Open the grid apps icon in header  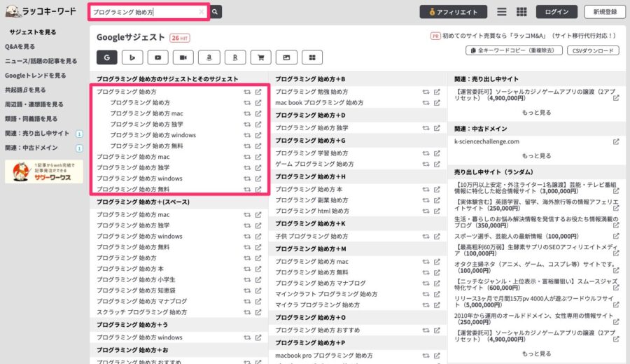[x=521, y=12]
